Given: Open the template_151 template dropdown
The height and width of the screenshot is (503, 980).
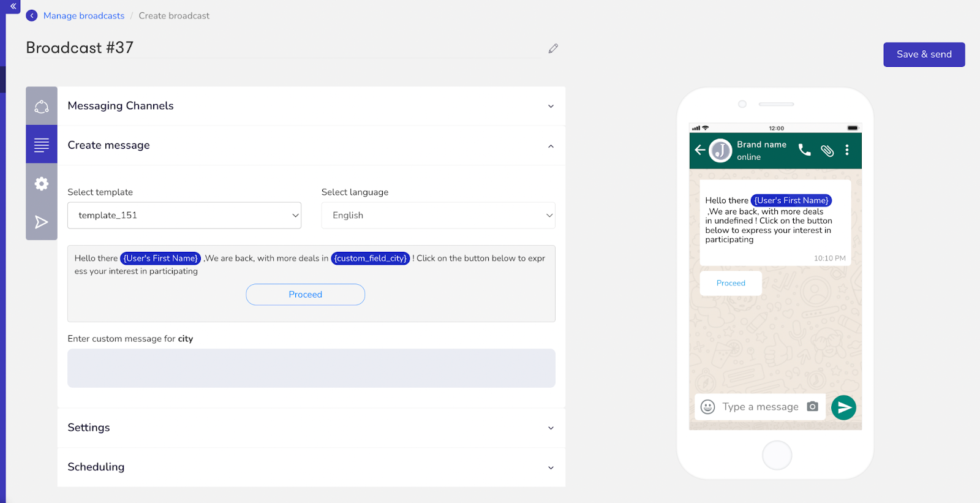Looking at the screenshot, I should [x=184, y=215].
